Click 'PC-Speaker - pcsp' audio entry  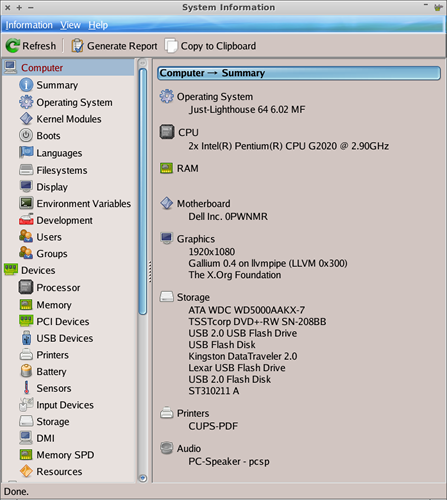(229, 461)
